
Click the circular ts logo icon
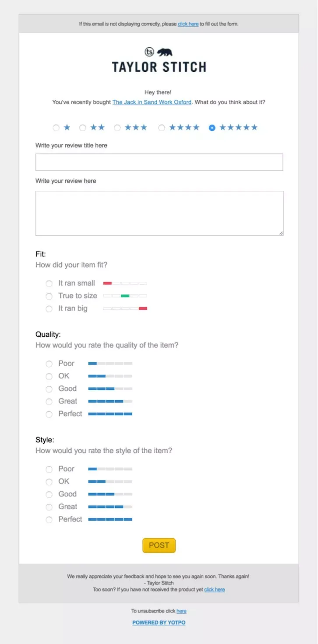pos(149,52)
